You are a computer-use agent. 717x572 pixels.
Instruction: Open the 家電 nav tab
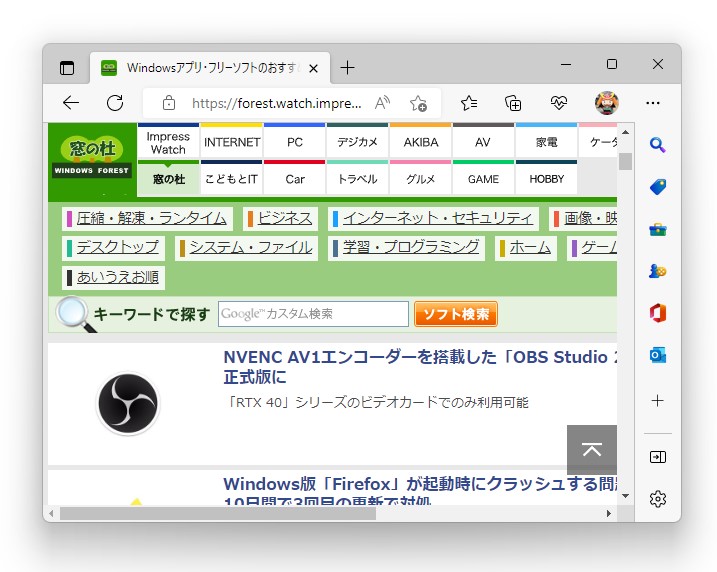(x=546, y=142)
